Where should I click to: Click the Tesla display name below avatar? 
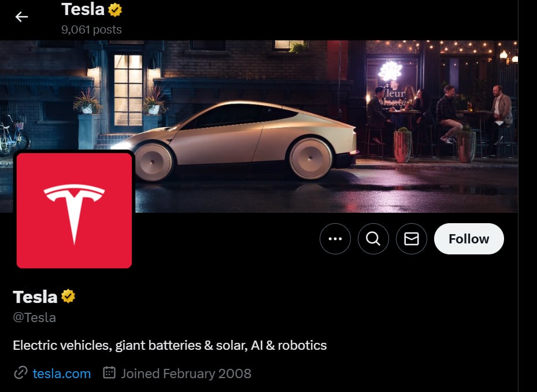tap(35, 297)
